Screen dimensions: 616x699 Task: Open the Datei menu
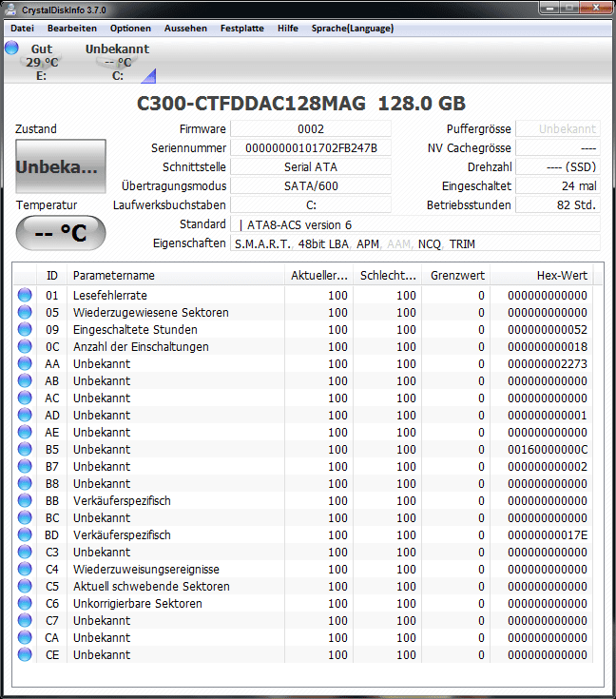pos(22,29)
